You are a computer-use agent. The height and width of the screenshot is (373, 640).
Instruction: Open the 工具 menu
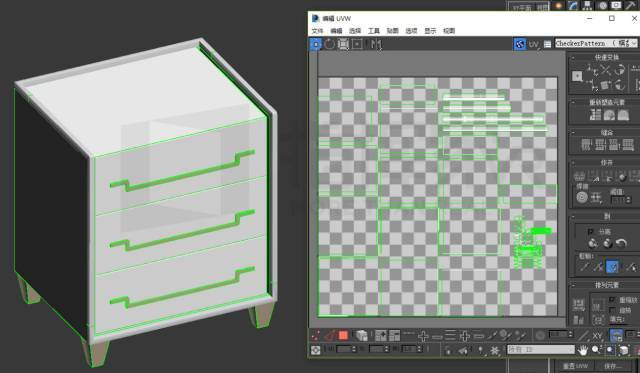pos(374,31)
